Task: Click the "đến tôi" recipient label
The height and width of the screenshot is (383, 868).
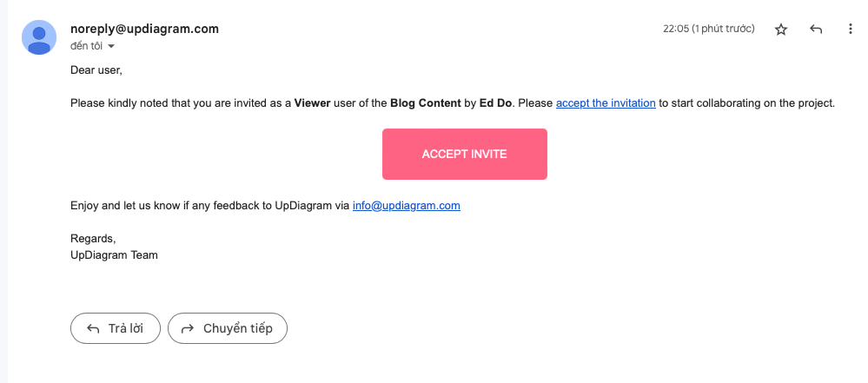Action: (x=86, y=46)
